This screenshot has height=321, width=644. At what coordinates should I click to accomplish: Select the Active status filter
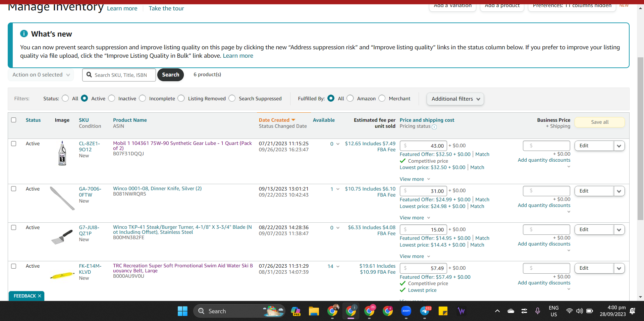point(85,98)
